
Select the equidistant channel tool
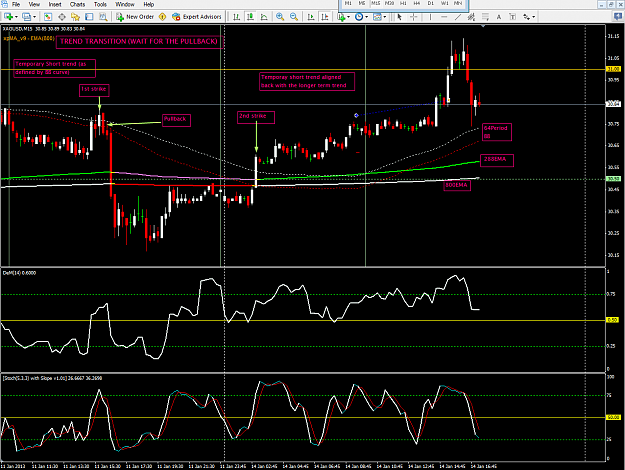(471, 17)
